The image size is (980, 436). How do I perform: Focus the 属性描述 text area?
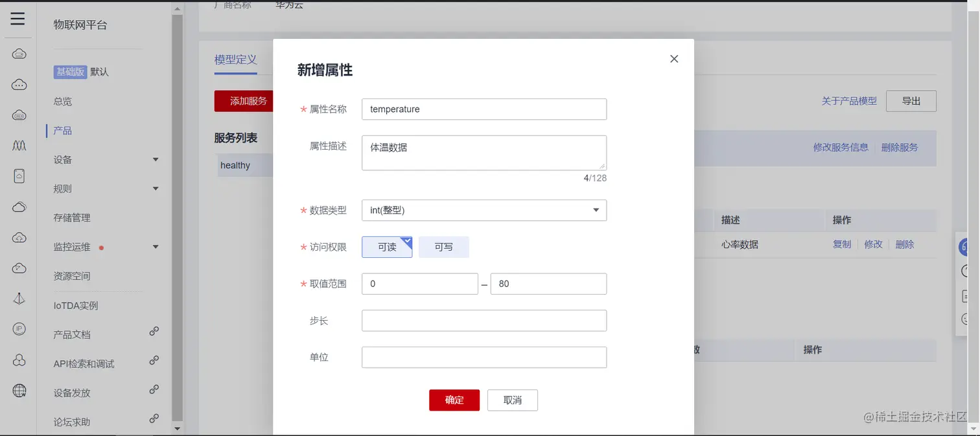[x=484, y=153]
